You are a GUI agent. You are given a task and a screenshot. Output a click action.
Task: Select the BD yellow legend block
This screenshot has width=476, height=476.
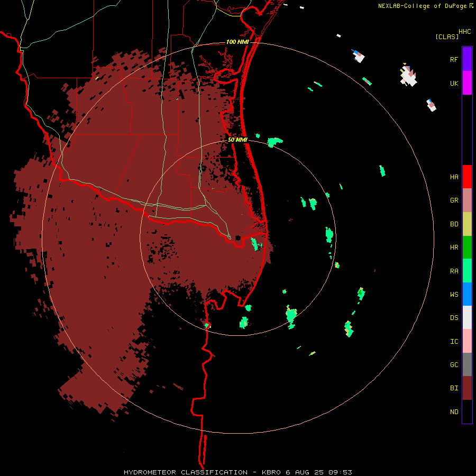[467, 224]
